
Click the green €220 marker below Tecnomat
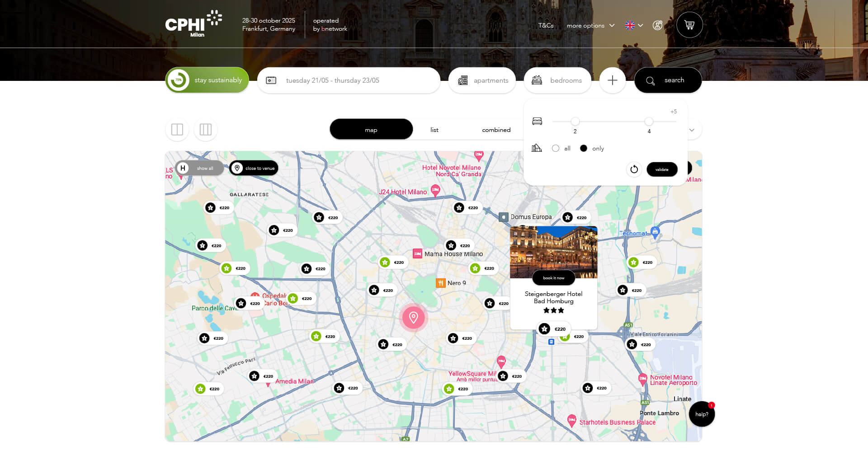tap(642, 263)
